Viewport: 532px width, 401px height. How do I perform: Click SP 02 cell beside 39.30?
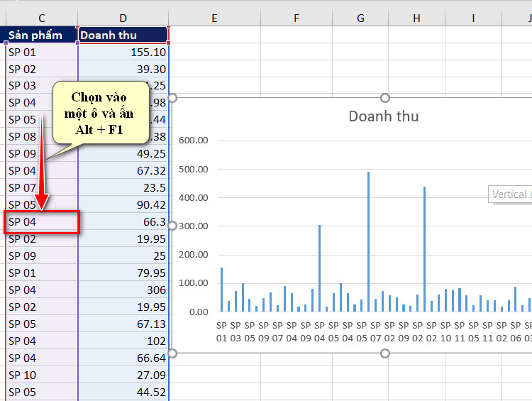click(42, 69)
